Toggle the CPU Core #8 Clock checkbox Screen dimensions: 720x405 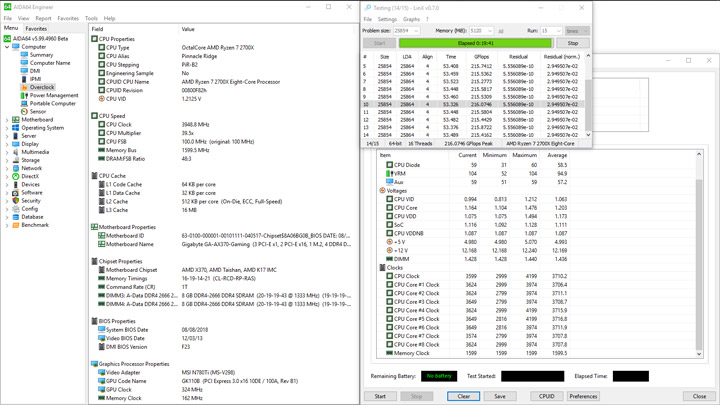coord(389,344)
